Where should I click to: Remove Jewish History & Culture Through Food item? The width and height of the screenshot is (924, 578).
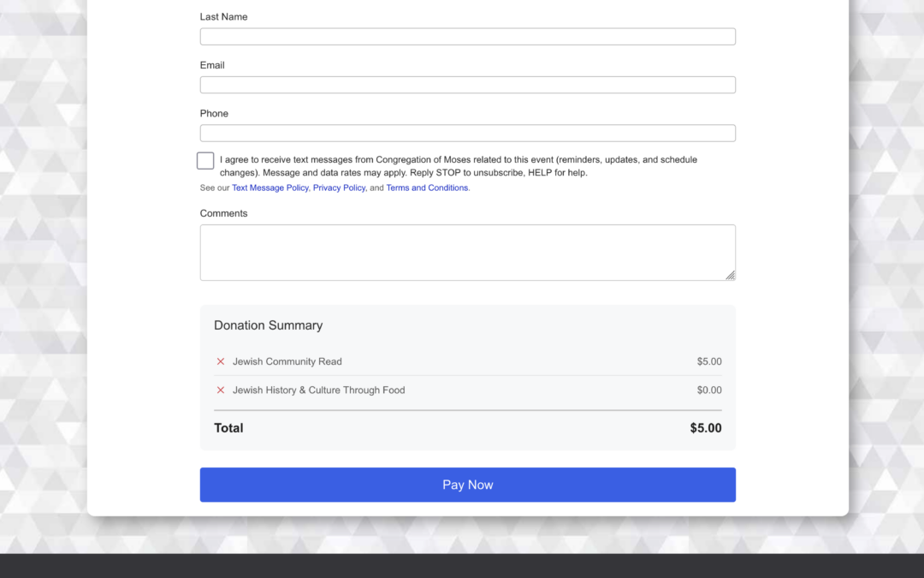tap(221, 390)
